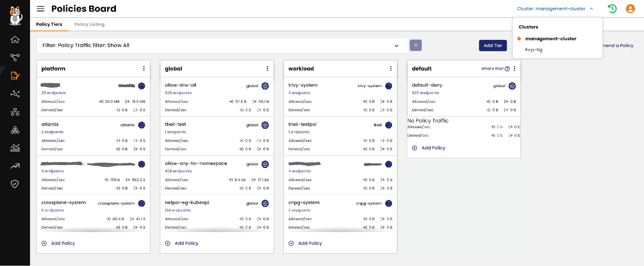Switch to the Policy Listing tab
644x266 pixels.
[89, 24]
